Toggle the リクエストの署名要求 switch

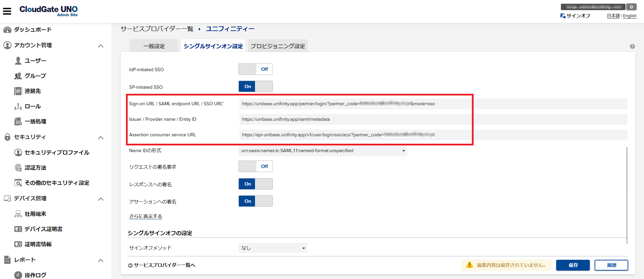click(256, 166)
